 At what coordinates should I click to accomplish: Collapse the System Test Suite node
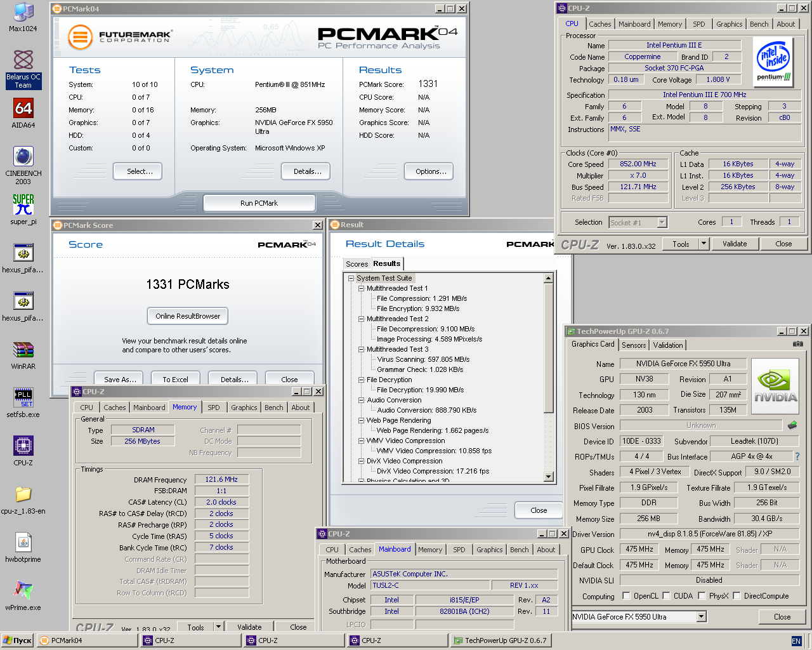pos(351,278)
